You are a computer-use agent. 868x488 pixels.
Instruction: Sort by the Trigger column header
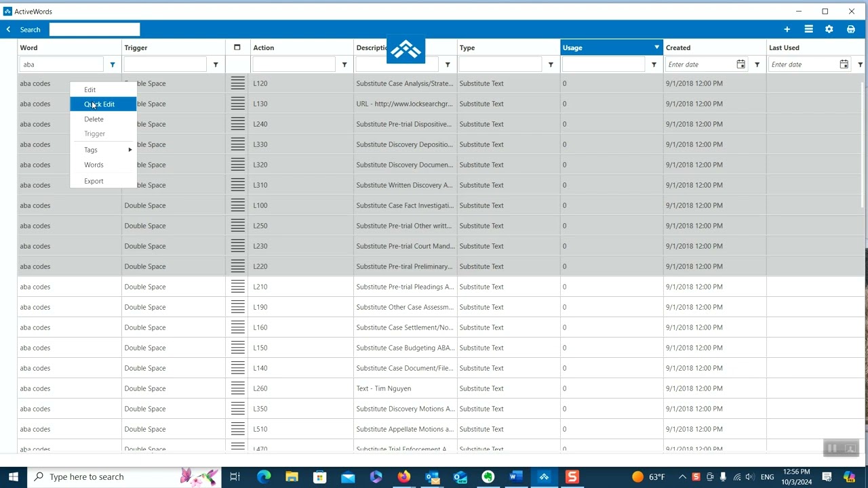tap(173, 47)
